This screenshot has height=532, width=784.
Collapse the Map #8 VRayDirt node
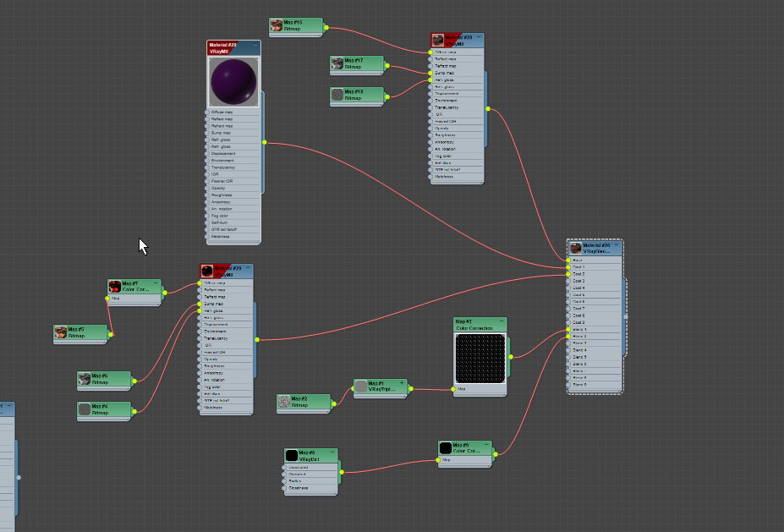(332, 452)
